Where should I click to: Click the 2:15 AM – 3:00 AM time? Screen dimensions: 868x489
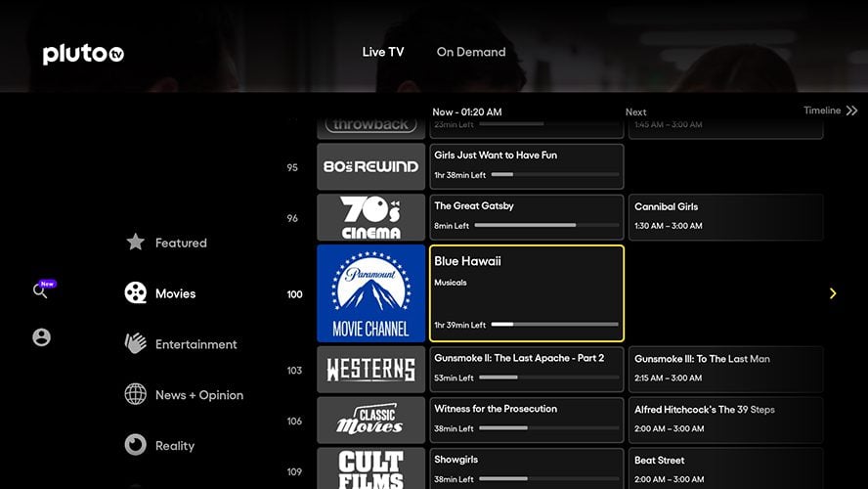point(669,378)
